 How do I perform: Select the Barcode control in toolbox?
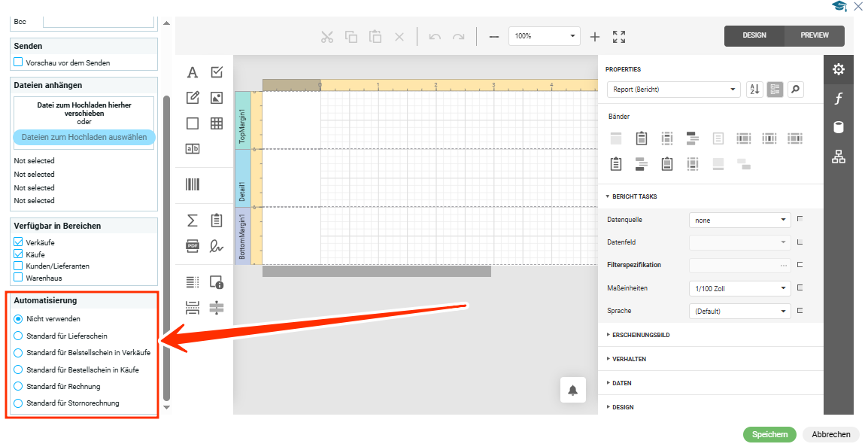tap(193, 184)
